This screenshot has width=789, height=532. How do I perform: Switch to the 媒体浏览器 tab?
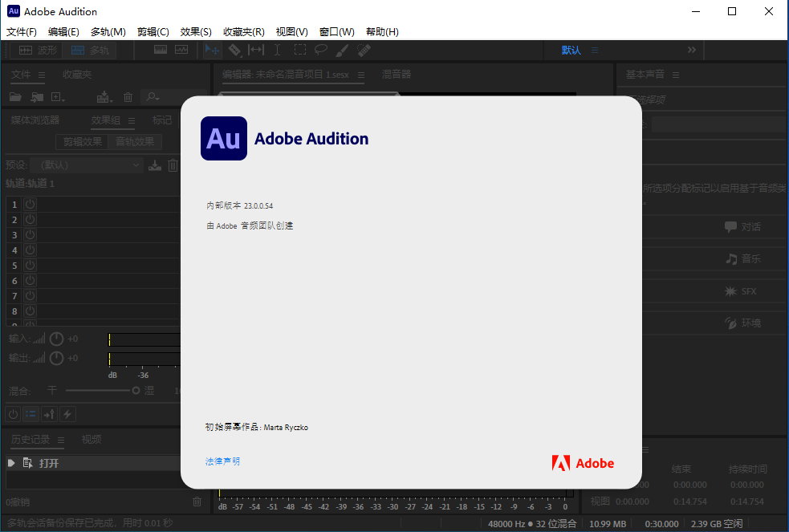[35, 120]
